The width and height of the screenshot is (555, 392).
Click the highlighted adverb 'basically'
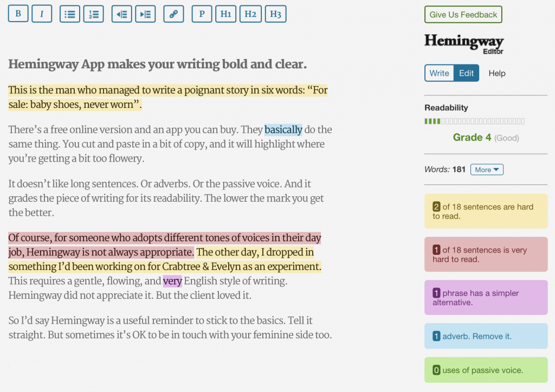coord(283,130)
